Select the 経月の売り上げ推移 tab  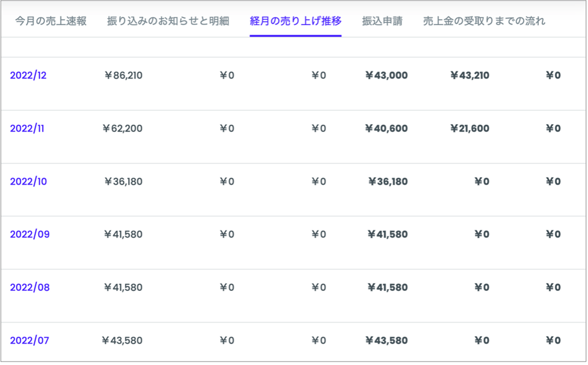tap(295, 21)
